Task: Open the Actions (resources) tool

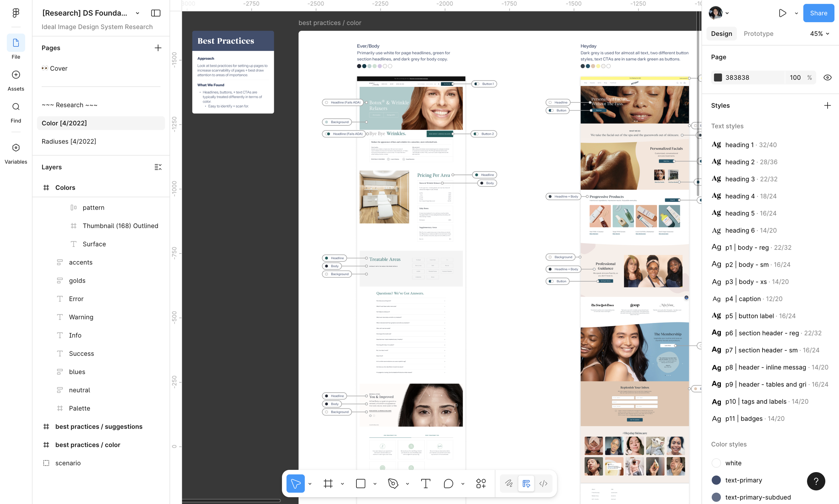Action: click(x=481, y=483)
